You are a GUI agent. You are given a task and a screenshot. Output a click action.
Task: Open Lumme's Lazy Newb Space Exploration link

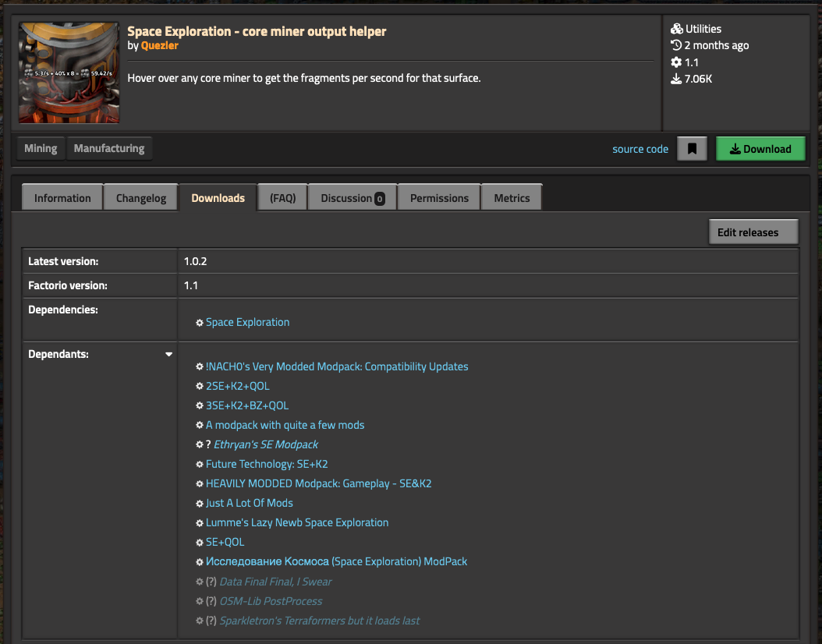tap(297, 522)
